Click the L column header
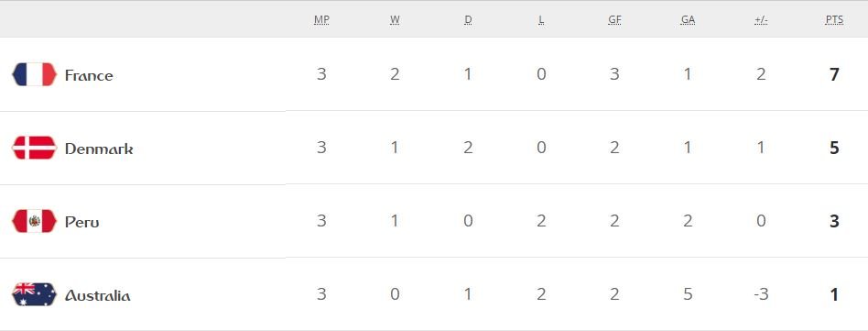Viewport: 868px width, 331px height. [x=541, y=20]
